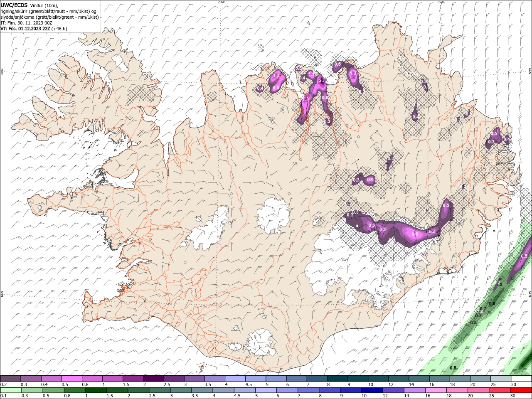Click the '(+46 h)' forecast offset text
Image resolution: width=532 pixels, height=399 pixels.
point(59,29)
